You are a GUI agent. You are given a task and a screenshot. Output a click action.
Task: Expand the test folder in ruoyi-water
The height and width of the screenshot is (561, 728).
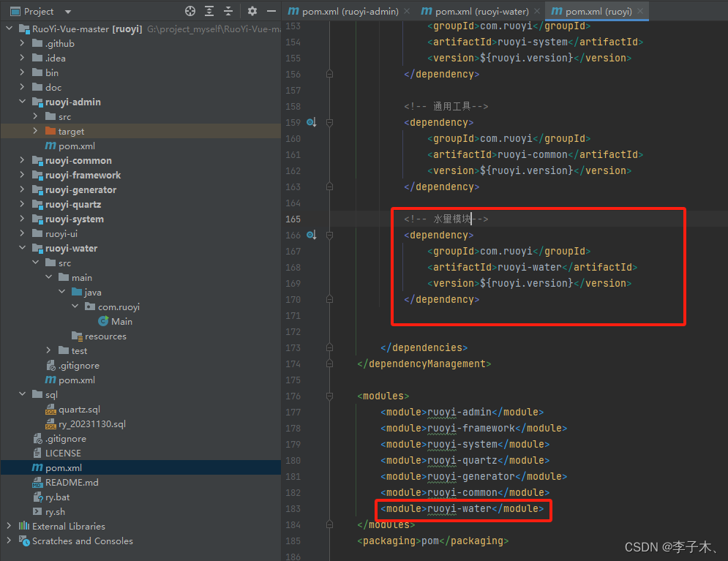point(48,350)
